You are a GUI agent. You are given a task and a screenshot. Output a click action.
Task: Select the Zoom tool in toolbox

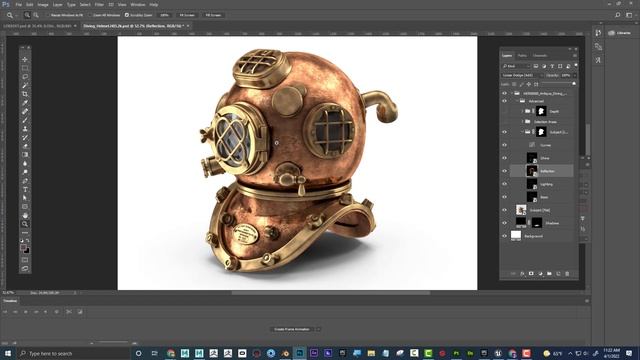pyautogui.click(x=25, y=224)
